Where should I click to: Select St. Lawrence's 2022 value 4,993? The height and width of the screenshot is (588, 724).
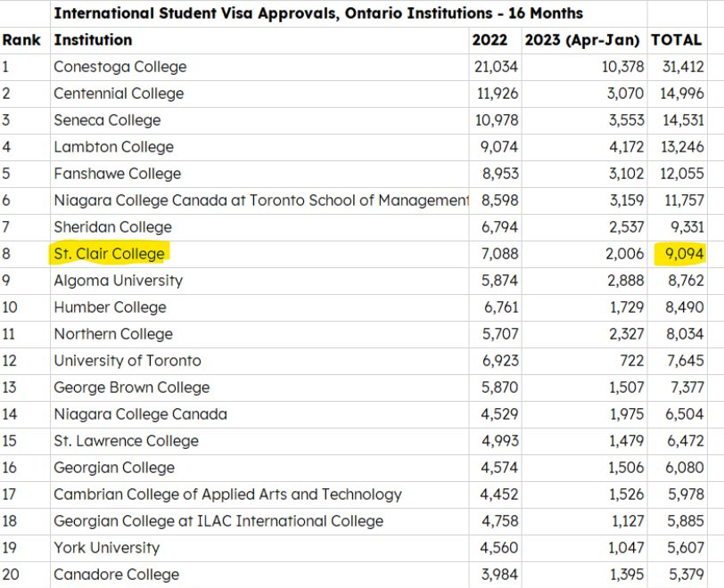click(495, 442)
